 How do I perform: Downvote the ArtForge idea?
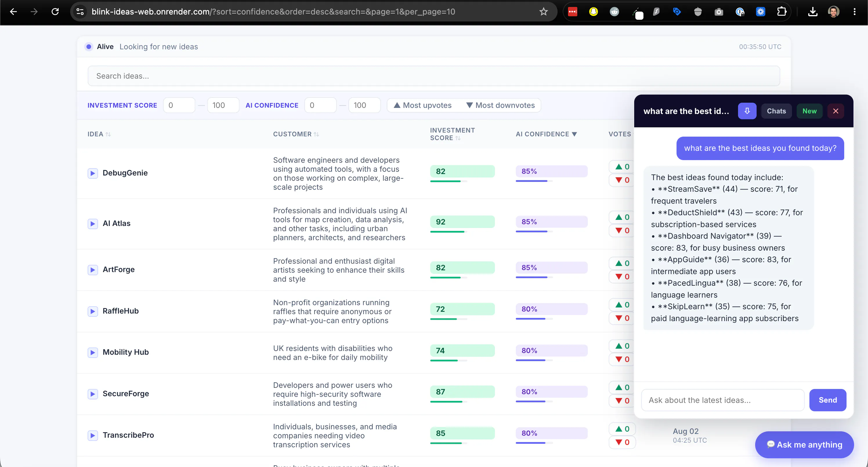[622, 277]
